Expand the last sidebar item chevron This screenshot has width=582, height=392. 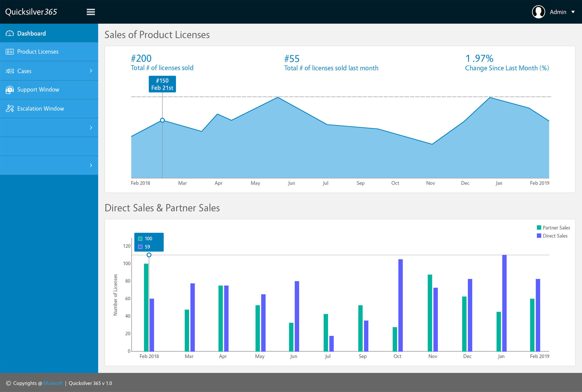tap(91, 165)
